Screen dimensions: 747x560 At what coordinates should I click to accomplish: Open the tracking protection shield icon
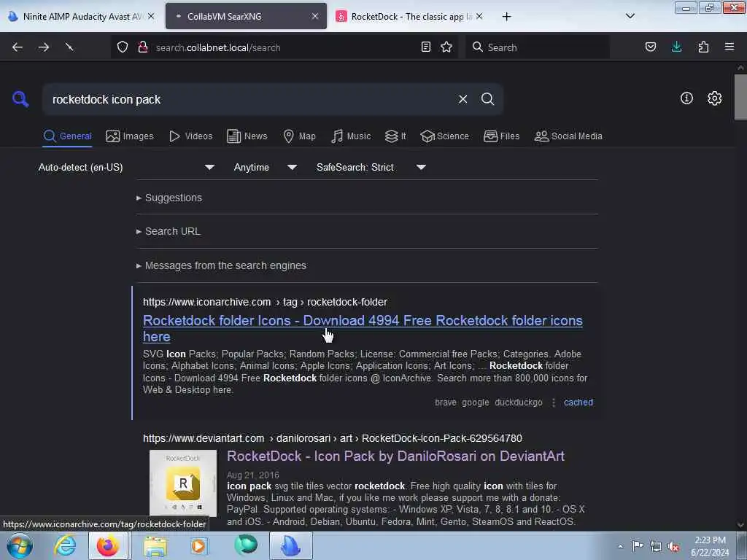click(123, 47)
